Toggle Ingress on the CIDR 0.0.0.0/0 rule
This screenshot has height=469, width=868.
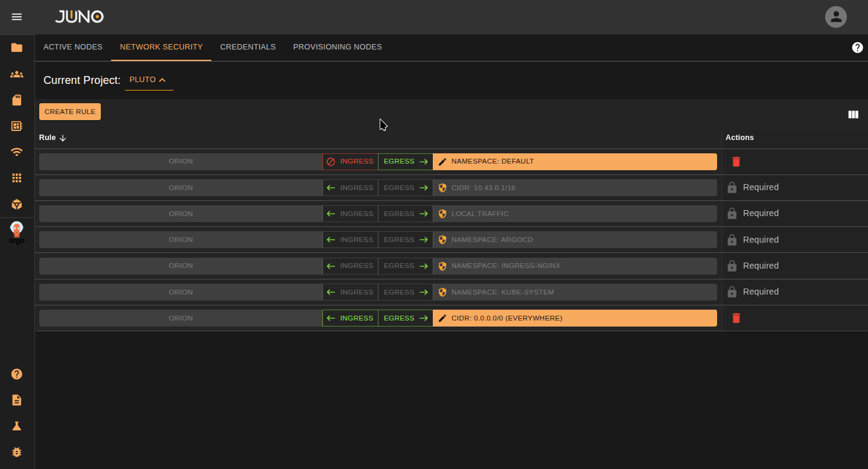tap(350, 318)
